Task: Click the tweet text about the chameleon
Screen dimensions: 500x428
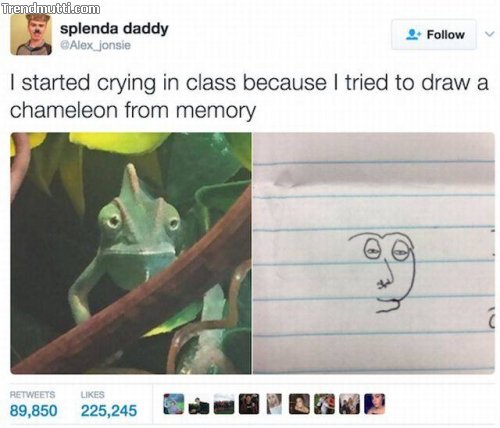Action: (249, 97)
